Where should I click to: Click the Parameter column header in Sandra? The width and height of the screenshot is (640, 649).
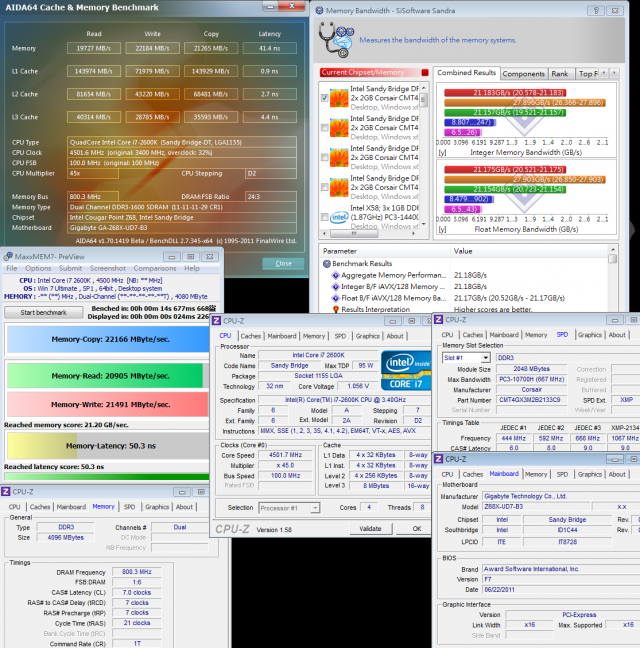pyautogui.click(x=385, y=251)
